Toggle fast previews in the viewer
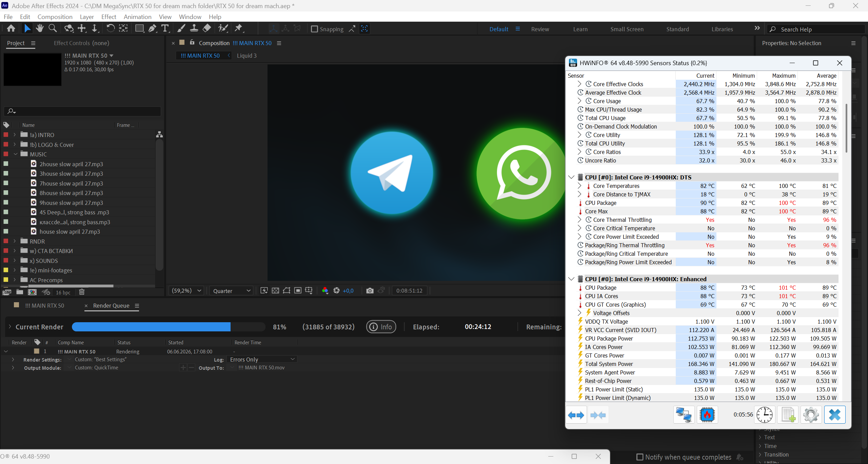 click(264, 291)
